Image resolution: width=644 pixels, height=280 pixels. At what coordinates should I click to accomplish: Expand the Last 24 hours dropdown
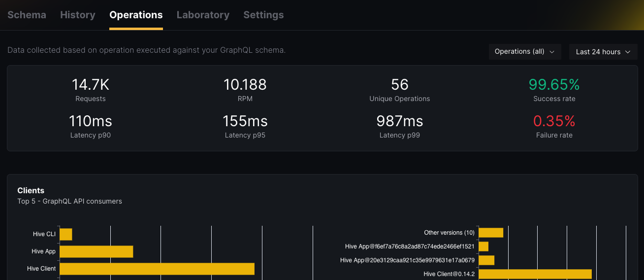598,52
